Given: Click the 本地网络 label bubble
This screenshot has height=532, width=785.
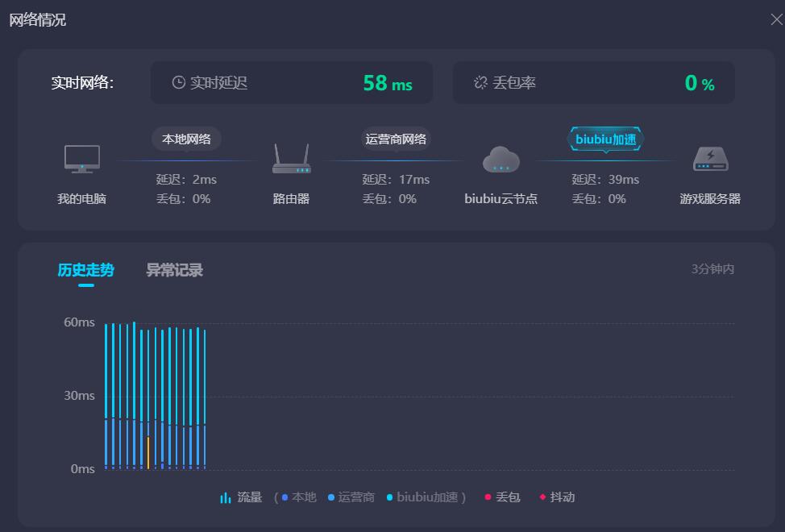Looking at the screenshot, I should tap(186, 139).
